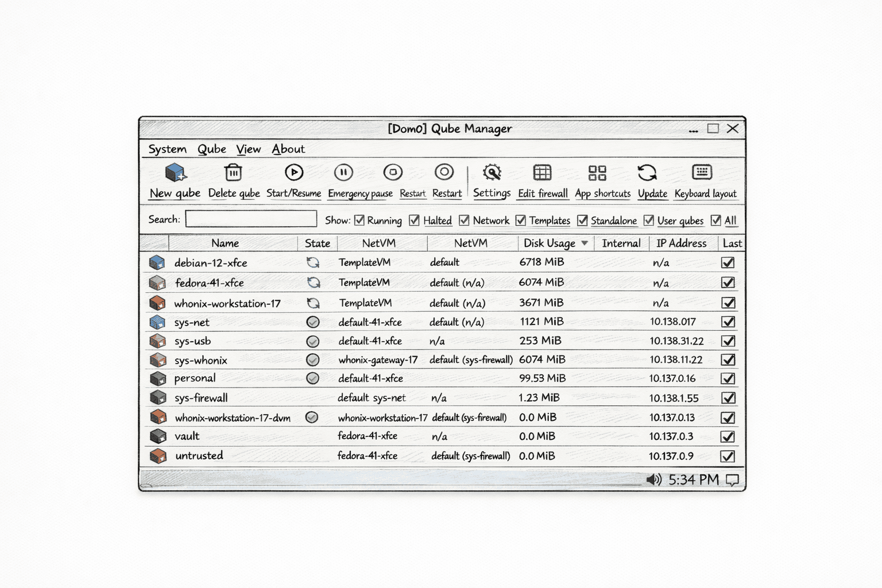
Task: Click the 5:34 PM clock
Action: coord(694,479)
